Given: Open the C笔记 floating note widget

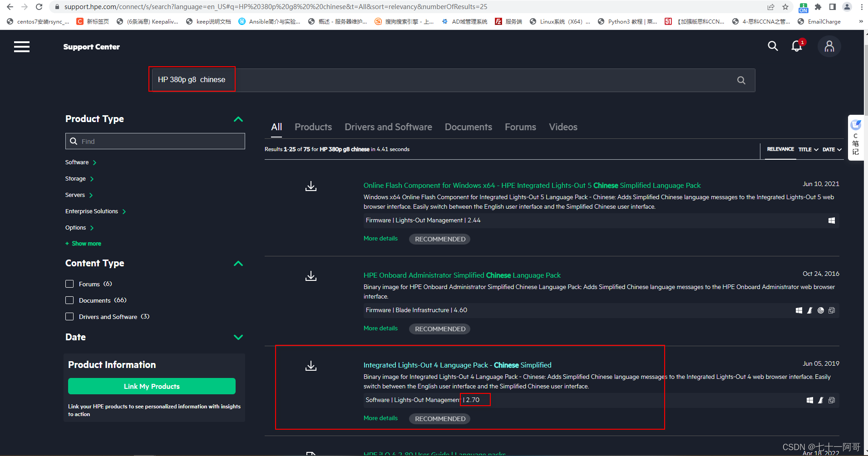Looking at the screenshot, I should [x=856, y=137].
